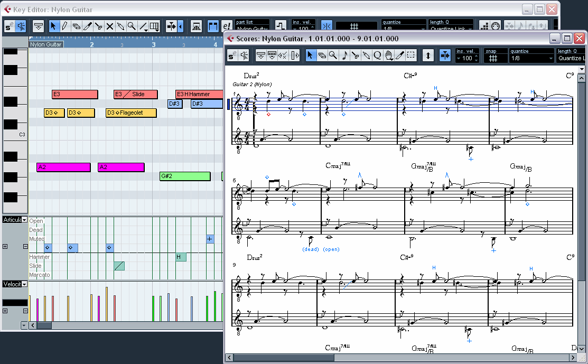Viewport: 588px width, 364px height.
Task: Click the D3 Flageolet note event
Action: [x=131, y=113]
